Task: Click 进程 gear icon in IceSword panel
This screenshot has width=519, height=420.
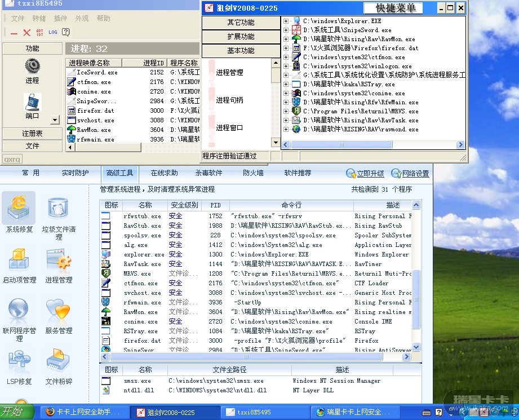Action: 33,67
